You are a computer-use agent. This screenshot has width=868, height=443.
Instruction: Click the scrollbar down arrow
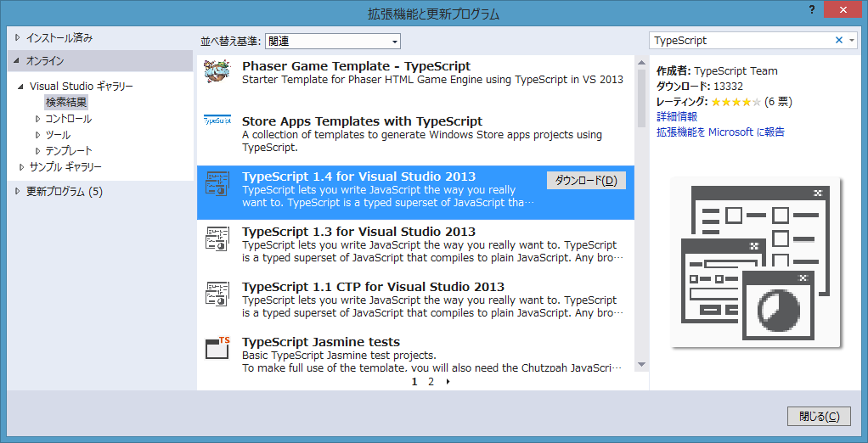tap(641, 364)
